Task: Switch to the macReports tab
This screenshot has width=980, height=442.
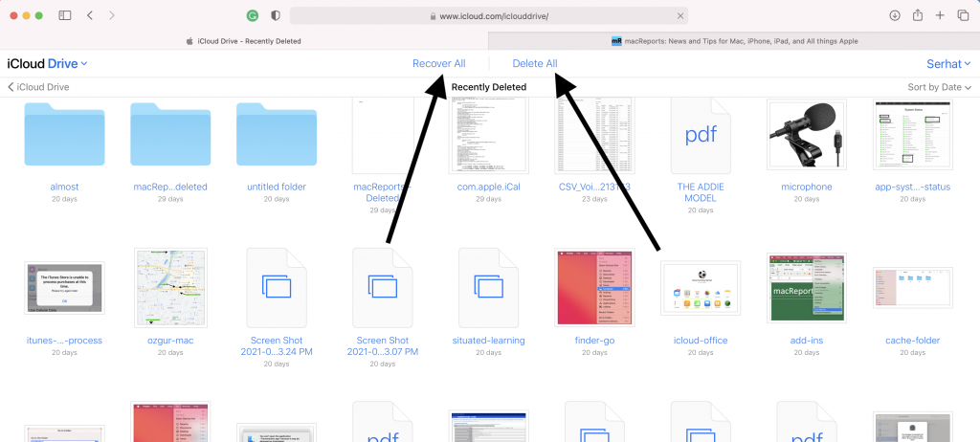Action: pos(734,41)
